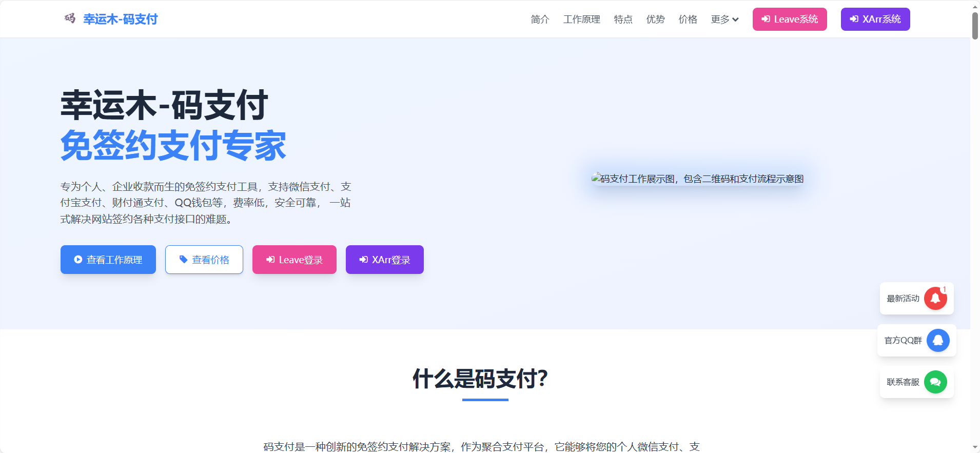Click the XArr系统 header button
The image size is (980, 453).
875,19
